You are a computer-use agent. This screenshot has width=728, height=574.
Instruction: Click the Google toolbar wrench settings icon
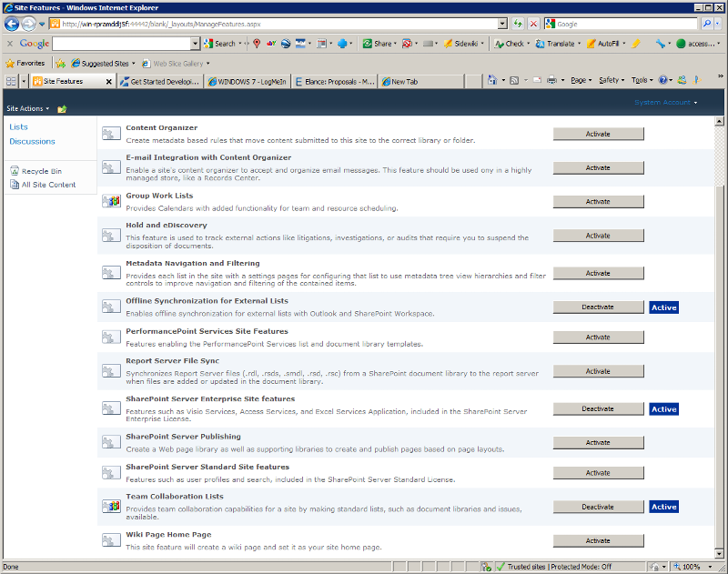coord(661,44)
